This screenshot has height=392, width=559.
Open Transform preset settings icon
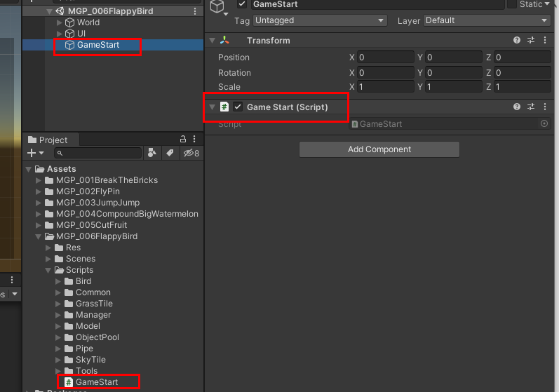[x=531, y=40]
